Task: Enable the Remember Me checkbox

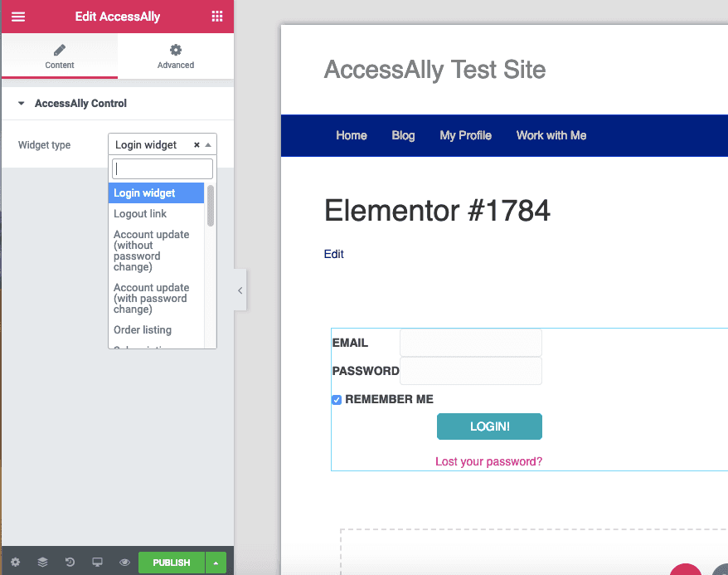Action: coord(336,400)
